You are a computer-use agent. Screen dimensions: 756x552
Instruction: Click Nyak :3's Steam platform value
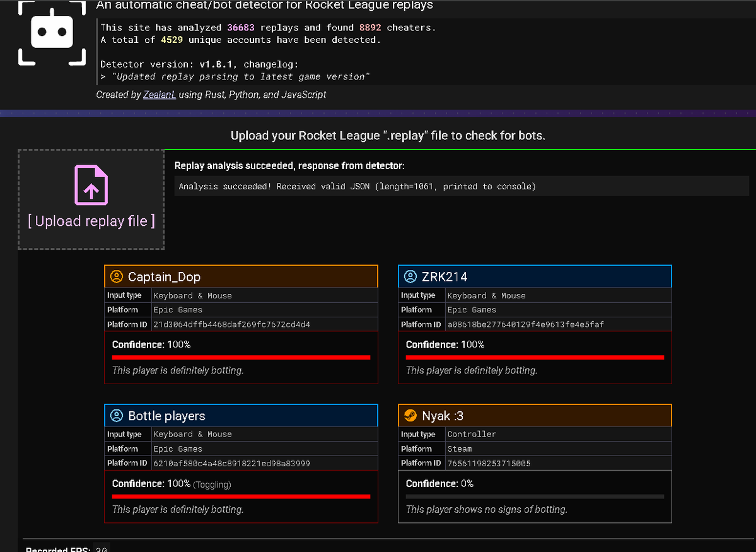pyautogui.click(x=460, y=449)
